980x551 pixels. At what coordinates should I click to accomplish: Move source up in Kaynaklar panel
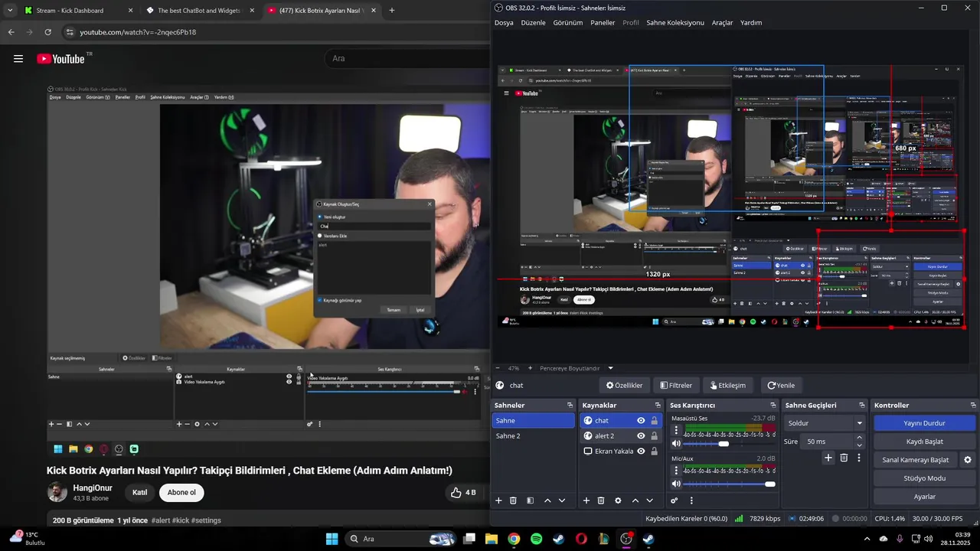coord(635,500)
